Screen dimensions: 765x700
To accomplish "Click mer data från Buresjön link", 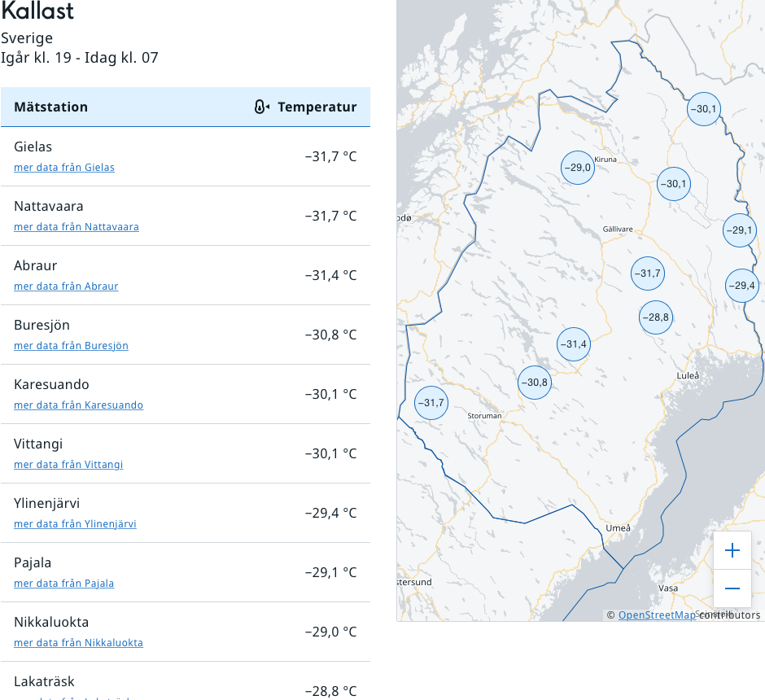I will click(71, 346).
